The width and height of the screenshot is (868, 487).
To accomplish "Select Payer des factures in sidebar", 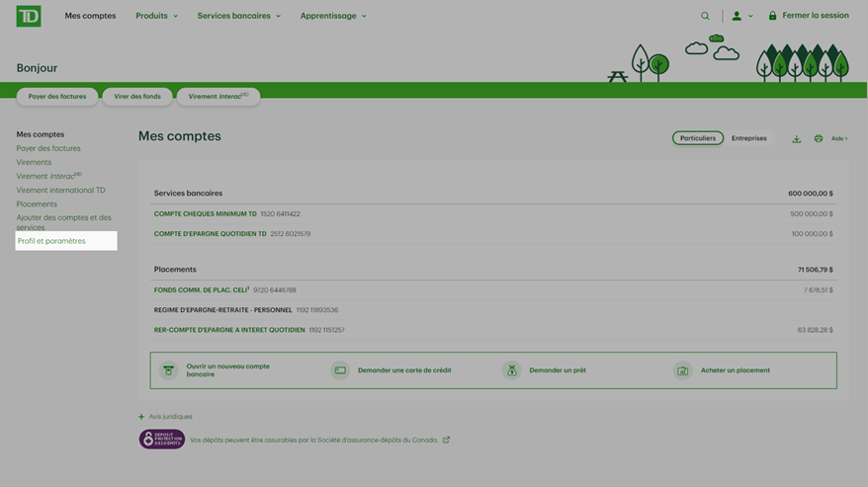I will tap(48, 148).
